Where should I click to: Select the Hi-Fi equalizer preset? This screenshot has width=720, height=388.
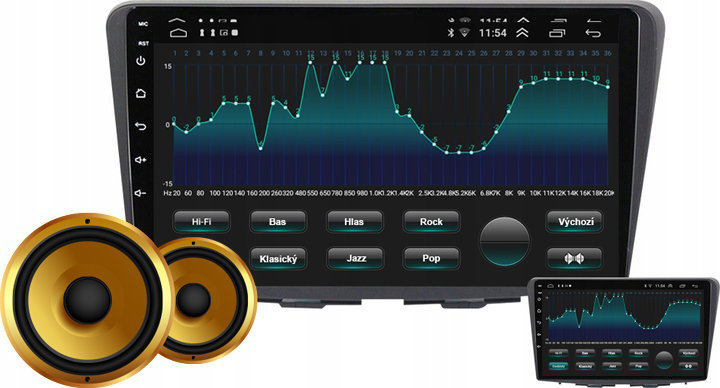(x=201, y=221)
